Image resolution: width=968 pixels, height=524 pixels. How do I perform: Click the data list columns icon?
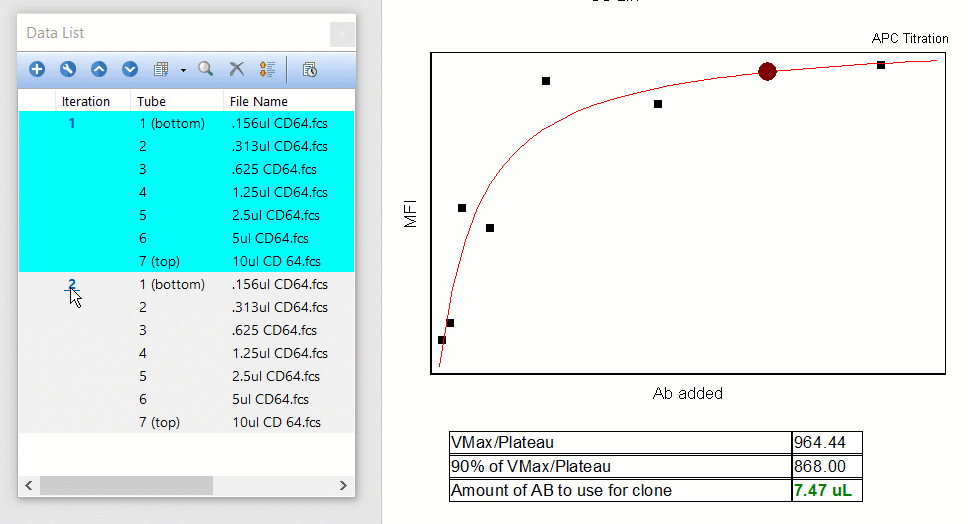161,69
